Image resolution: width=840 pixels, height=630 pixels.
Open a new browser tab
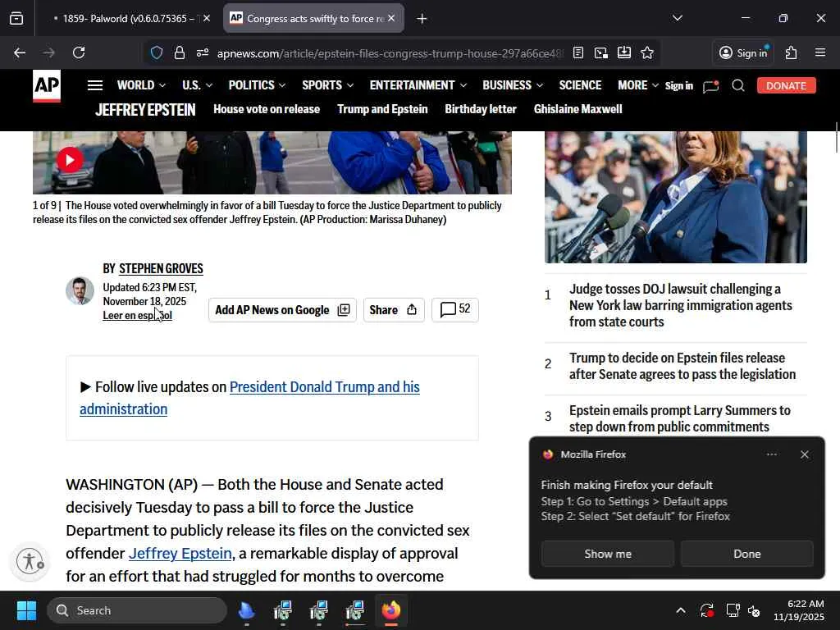coord(422,19)
